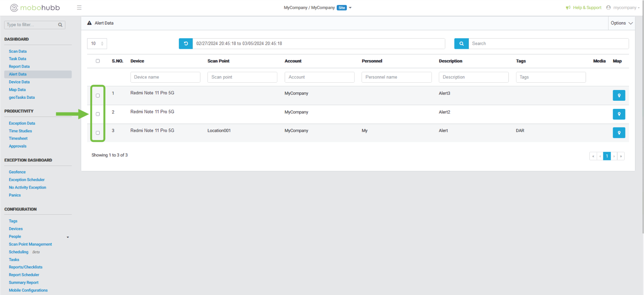Show map pin for Location001 row
Screen dimensions: 644x295
[619, 133]
